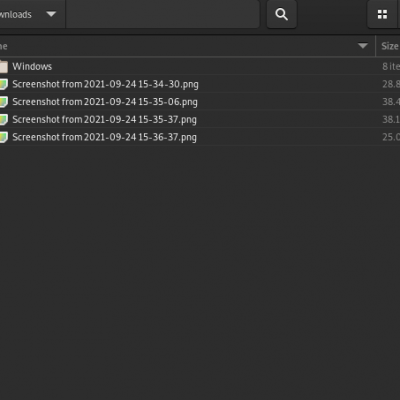
Task: Select the Windows folder name
Action: click(32, 66)
